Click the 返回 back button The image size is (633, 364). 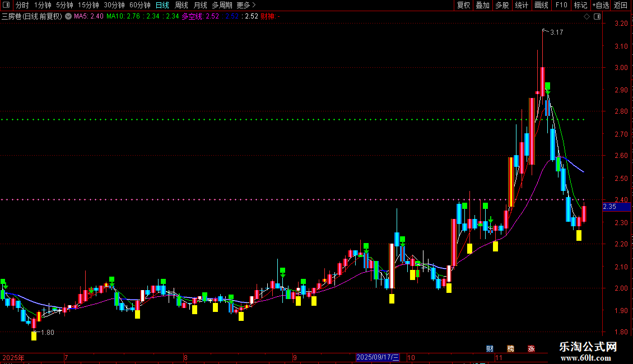621,5
